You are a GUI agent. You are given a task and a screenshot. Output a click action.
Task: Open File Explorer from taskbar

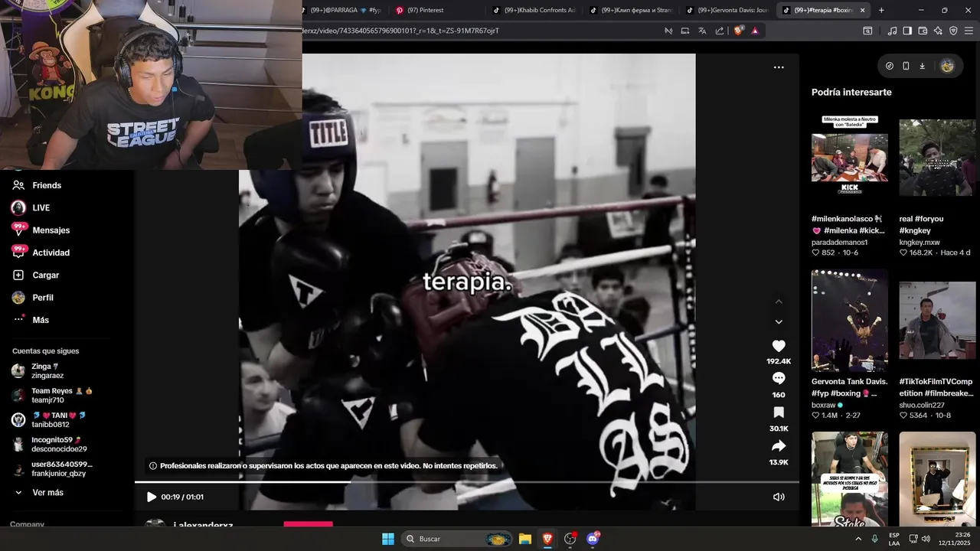pyautogui.click(x=525, y=539)
